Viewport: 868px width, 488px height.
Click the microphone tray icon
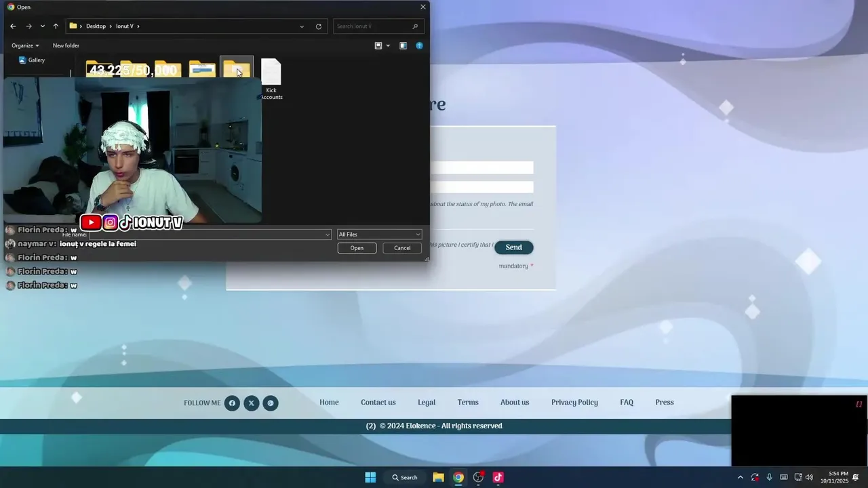tap(769, 477)
